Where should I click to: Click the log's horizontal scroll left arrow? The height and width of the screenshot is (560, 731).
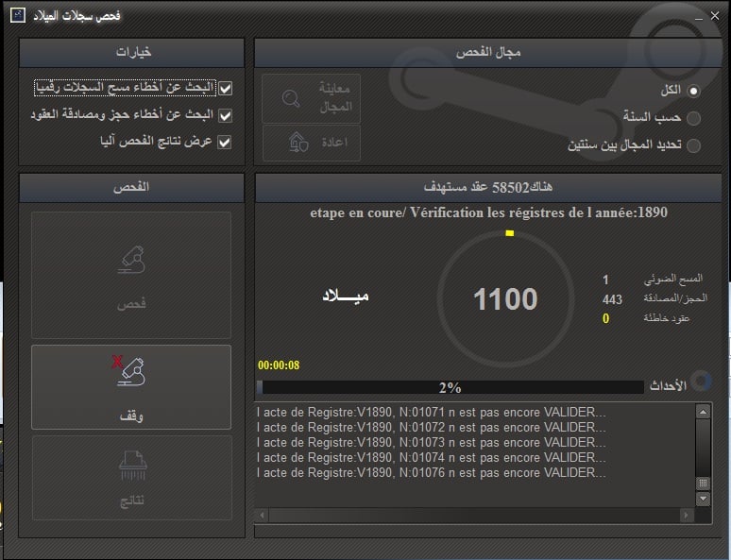[x=262, y=515]
